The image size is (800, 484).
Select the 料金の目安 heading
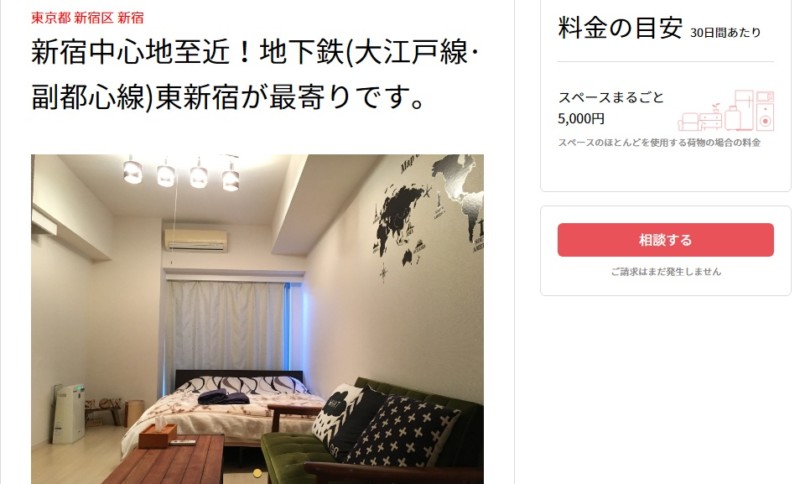pos(620,28)
